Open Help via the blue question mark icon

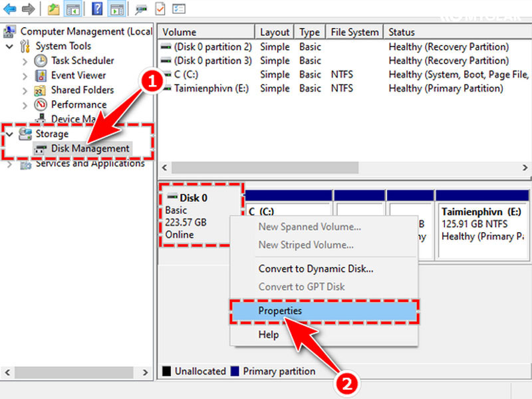click(x=97, y=9)
